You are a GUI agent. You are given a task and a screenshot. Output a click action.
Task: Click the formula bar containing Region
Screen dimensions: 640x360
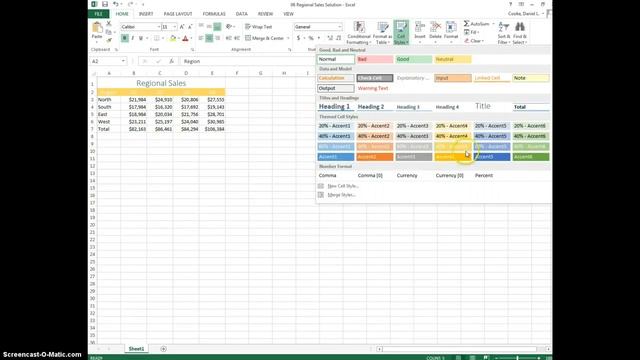(x=248, y=61)
